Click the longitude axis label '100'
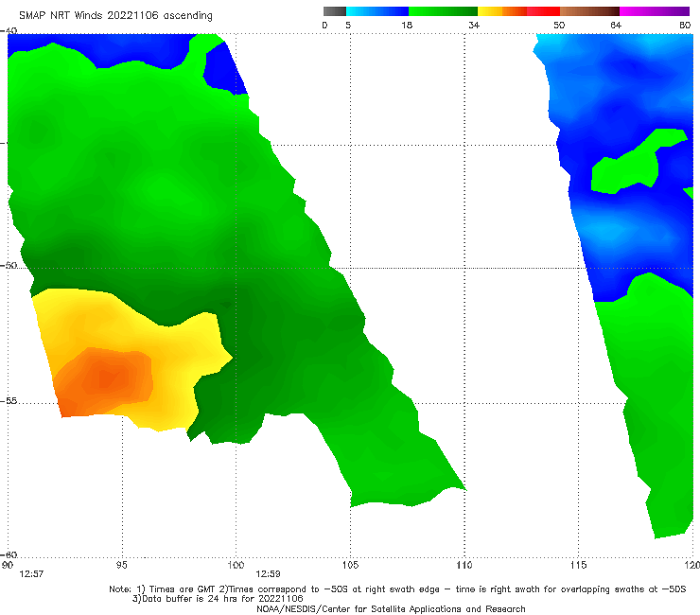This screenshot has width=700, height=615. pos(236,565)
